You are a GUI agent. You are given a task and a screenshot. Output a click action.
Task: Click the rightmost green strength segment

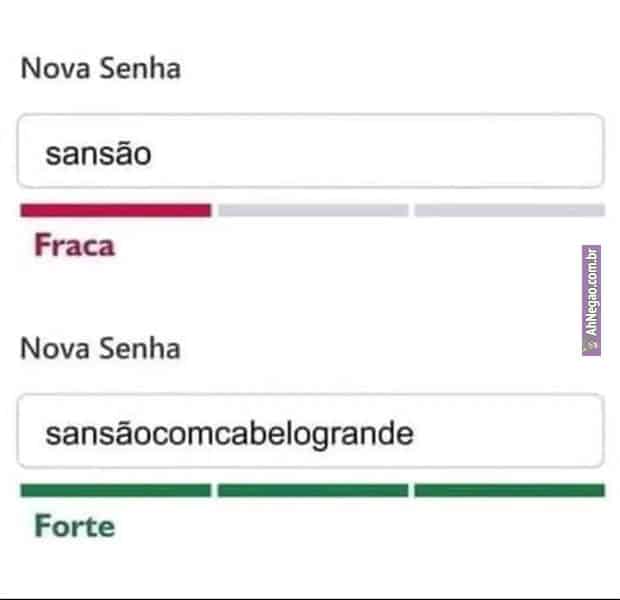coord(509,490)
